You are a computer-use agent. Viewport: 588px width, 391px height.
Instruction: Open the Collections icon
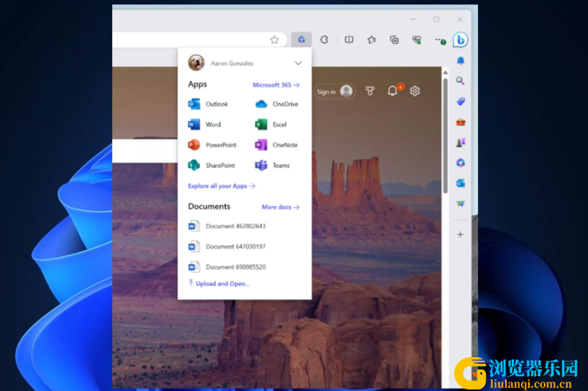pos(394,40)
